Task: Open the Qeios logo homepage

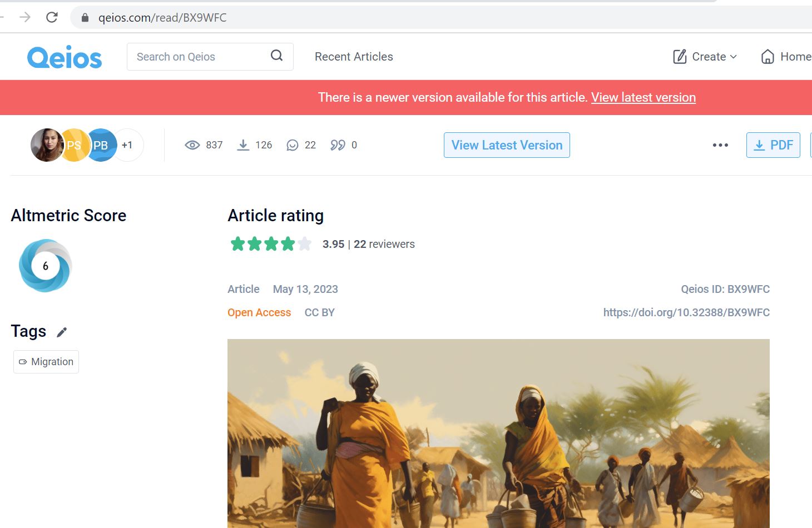Action: tap(65, 57)
